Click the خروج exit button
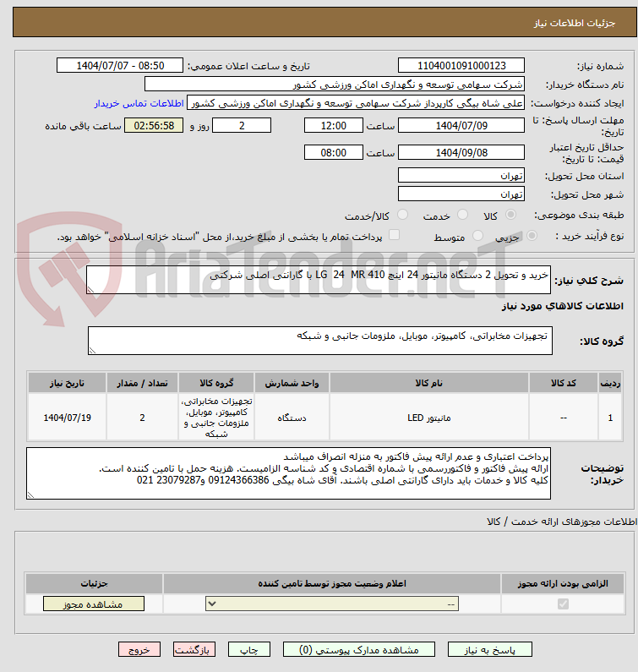Image resolution: width=638 pixels, height=672 pixels. [139, 650]
